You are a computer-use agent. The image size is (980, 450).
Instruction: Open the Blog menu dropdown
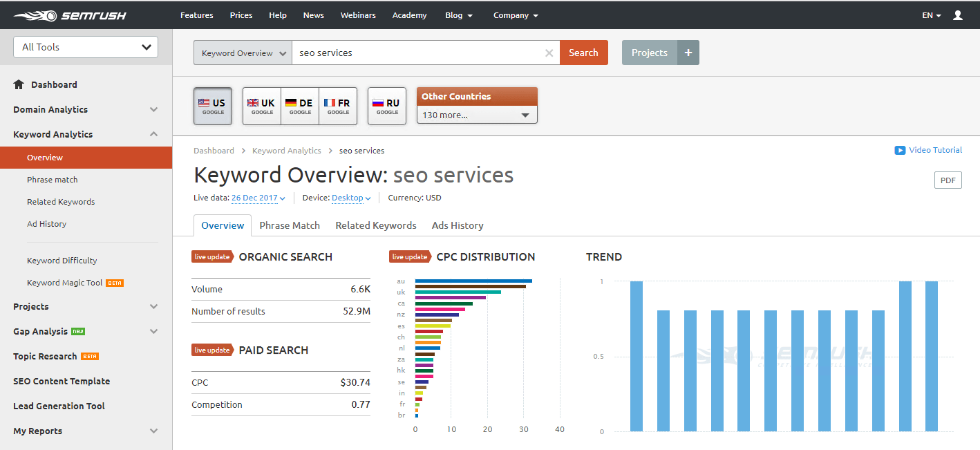459,15
